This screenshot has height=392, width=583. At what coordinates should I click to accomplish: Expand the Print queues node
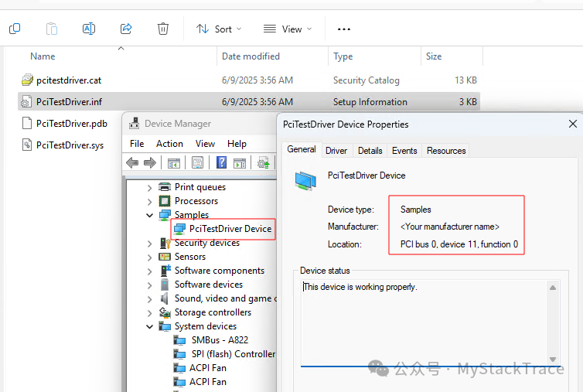[149, 188]
